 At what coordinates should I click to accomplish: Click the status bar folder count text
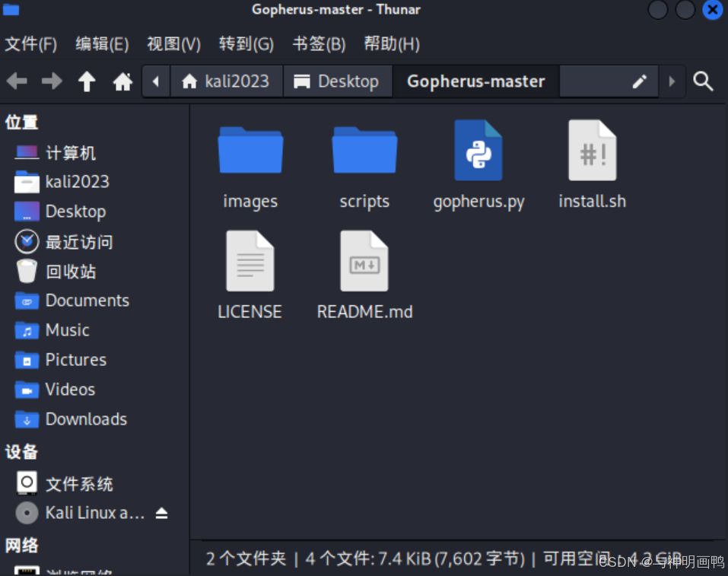click(246, 558)
